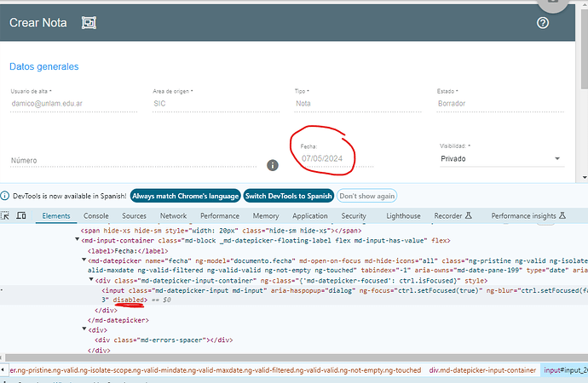This screenshot has width=588, height=383.
Task: Switch to the Elements tab
Action: coord(56,216)
